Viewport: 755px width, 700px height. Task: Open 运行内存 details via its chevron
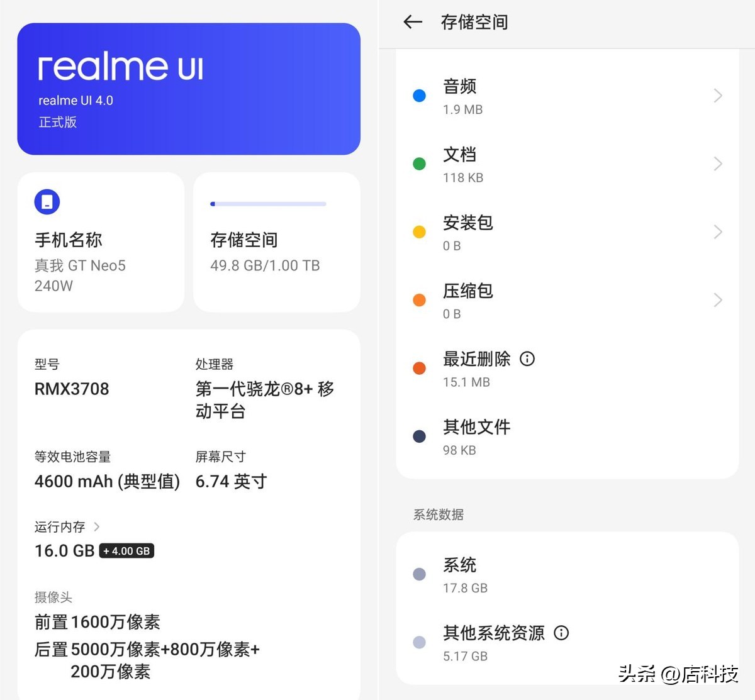98,527
